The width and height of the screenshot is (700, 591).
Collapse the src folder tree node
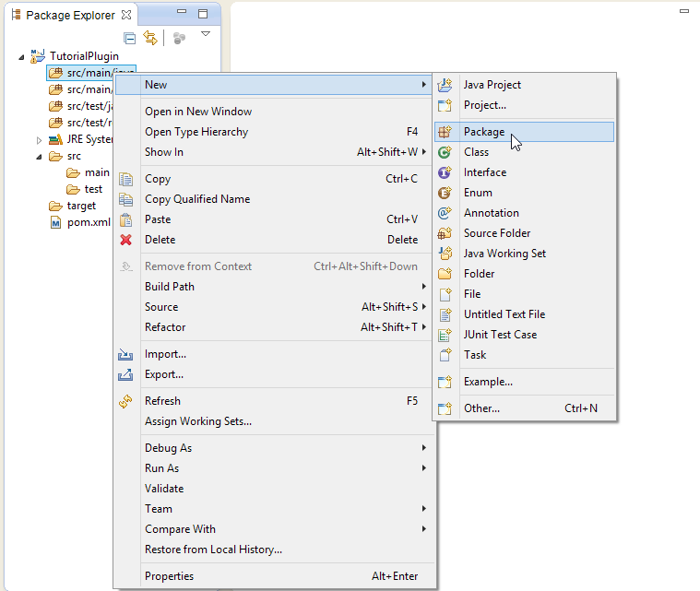[x=39, y=157]
